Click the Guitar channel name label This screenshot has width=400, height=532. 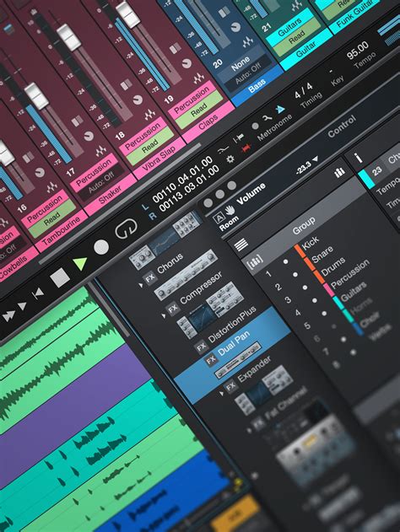coord(306,49)
